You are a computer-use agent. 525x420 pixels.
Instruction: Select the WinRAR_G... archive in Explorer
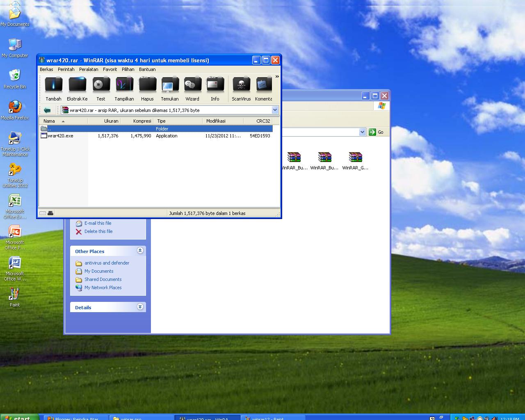(355, 161)
